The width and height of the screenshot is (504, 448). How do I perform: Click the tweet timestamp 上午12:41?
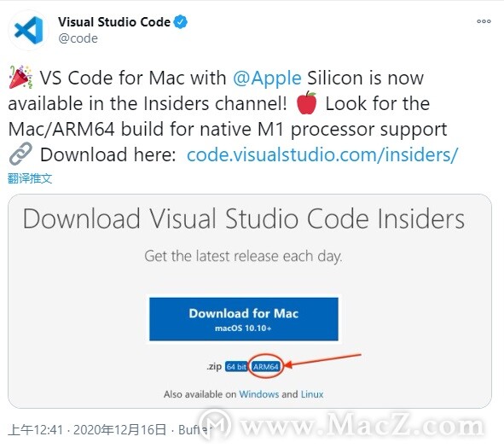tap(35, 430)
